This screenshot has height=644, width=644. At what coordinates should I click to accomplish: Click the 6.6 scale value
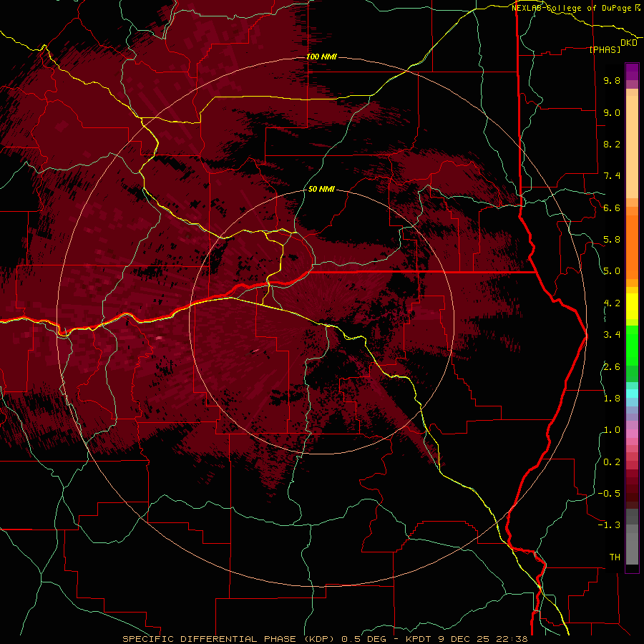pyautogui.click(x=612, y=208)
